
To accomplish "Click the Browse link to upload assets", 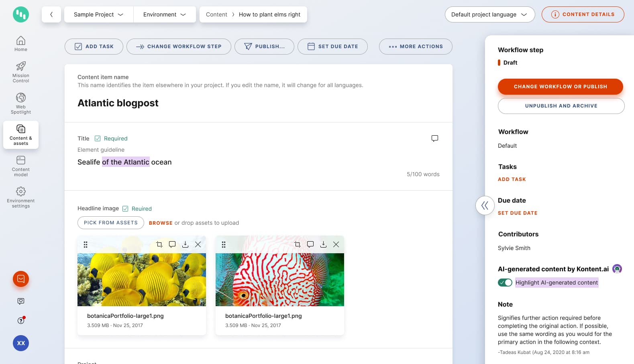I will point(161,223).
